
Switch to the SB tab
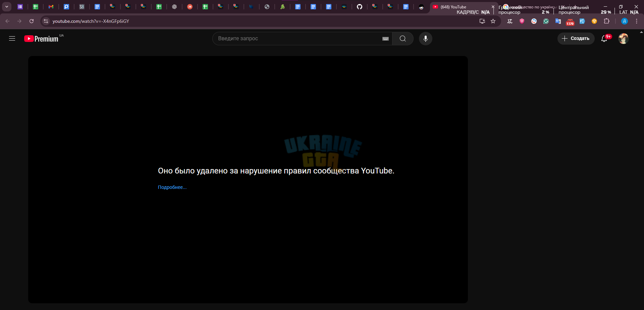coord(82,7)
